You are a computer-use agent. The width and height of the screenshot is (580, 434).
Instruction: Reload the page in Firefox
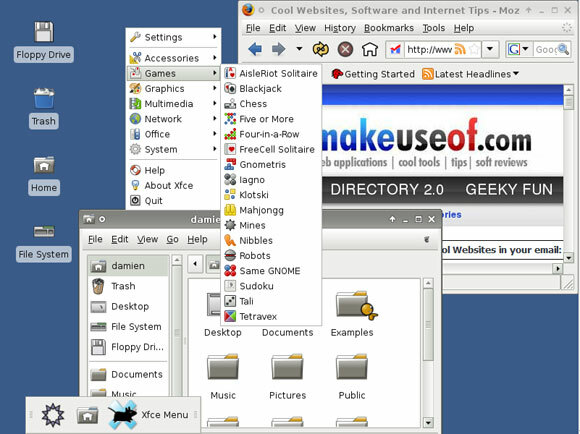(x=321, y=49)
